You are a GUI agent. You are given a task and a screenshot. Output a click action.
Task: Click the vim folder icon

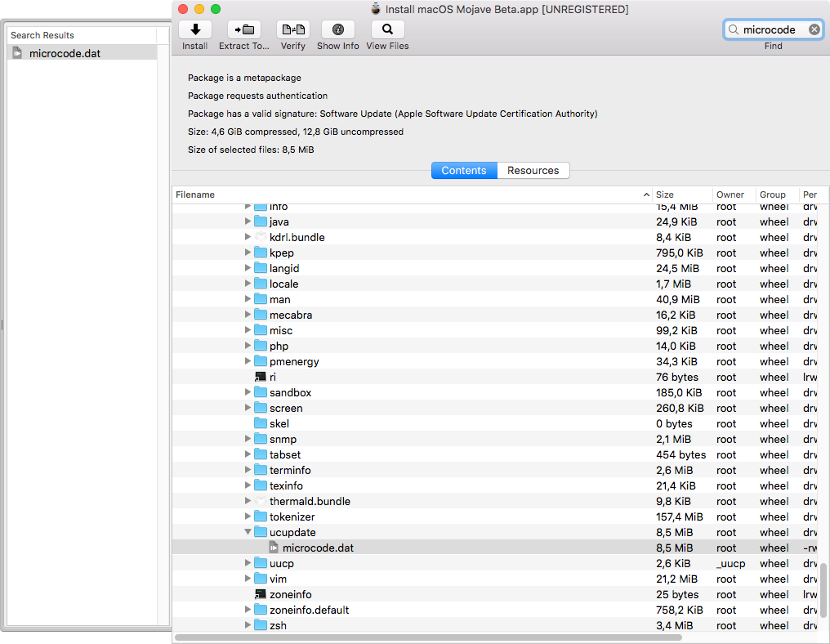point(261,579)
